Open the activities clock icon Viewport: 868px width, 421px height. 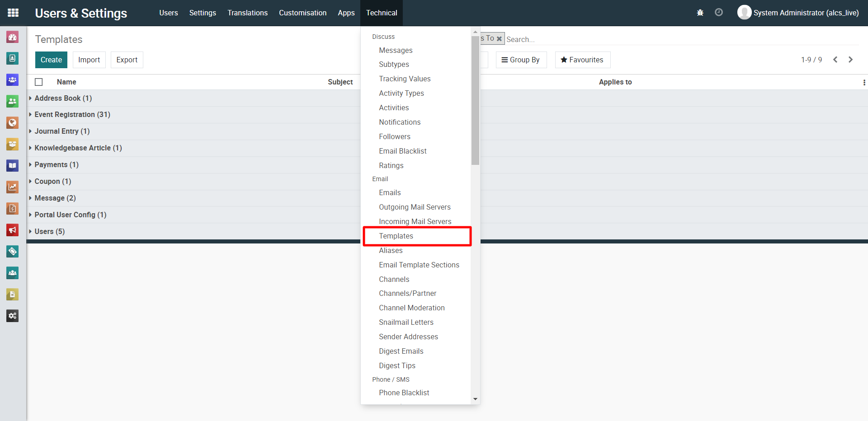718,13
